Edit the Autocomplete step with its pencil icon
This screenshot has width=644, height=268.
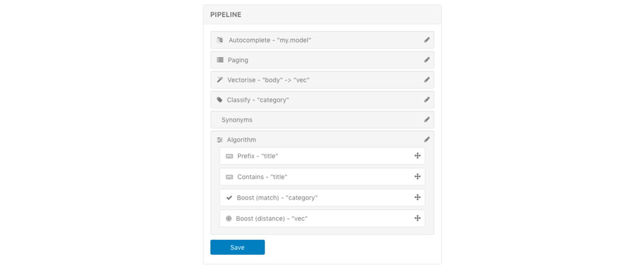tap(427, 40)
